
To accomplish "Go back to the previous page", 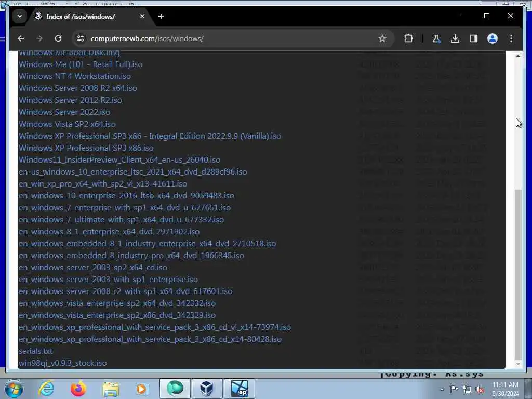I will tap(21, 38).
